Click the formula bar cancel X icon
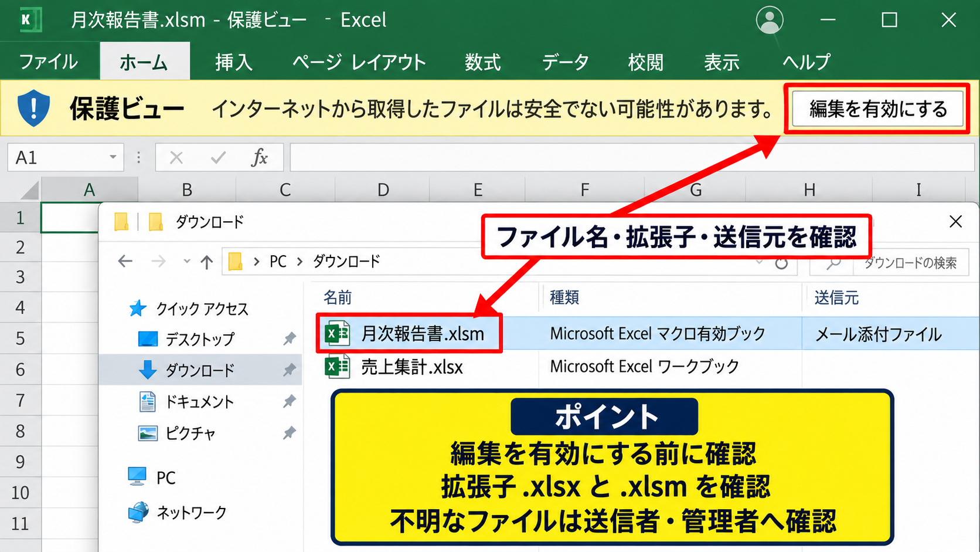The height and width of the screenshot is (552, 980). 176,157
